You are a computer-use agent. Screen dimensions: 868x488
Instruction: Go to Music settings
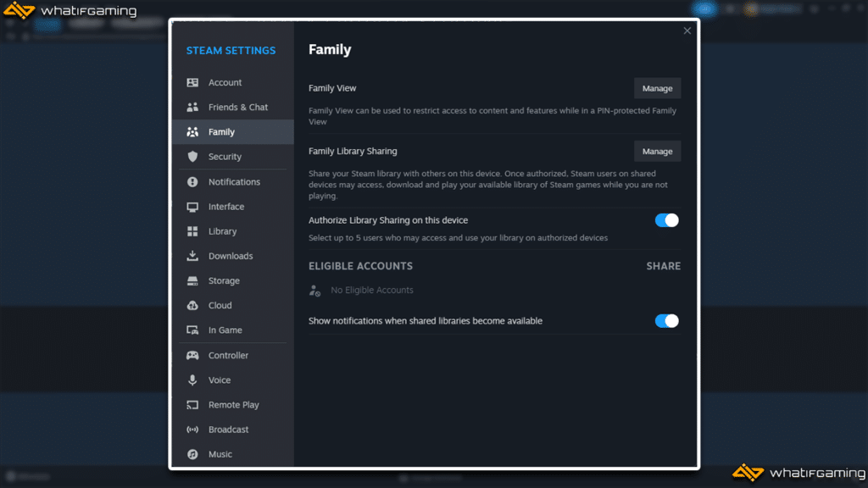(x=220, y=454)
